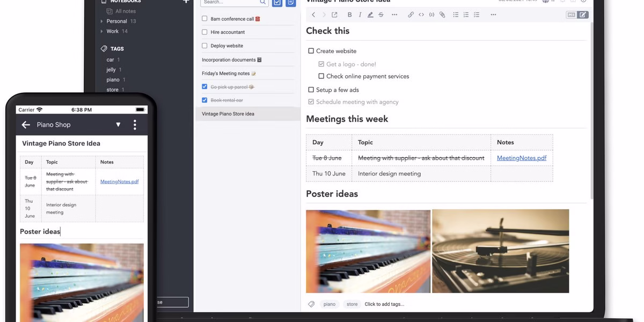
Task: Click the store tag chip under the note
Action: (x=352, y=304)
